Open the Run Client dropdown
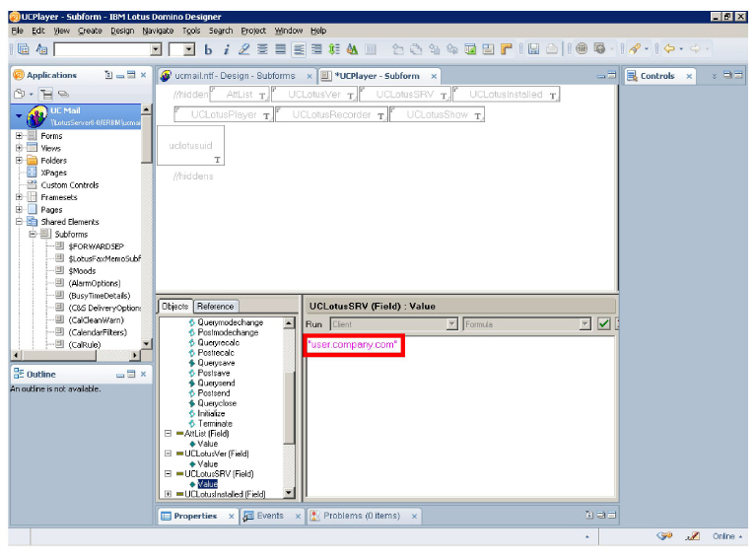The image size is (756, 560). [451, 324]
